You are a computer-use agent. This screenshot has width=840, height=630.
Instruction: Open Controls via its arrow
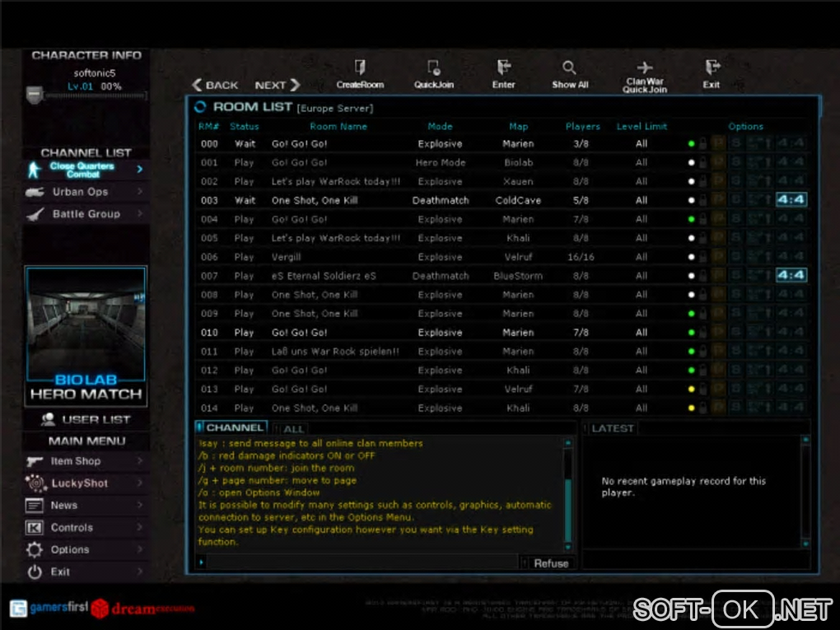140,527
